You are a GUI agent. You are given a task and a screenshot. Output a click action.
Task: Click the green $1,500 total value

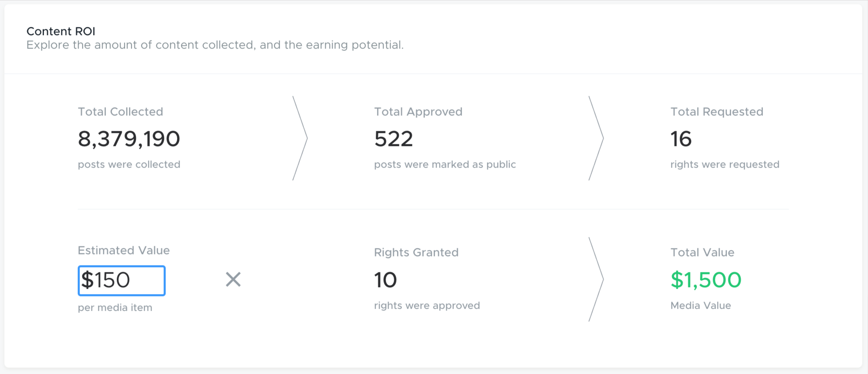click(x=706, y=280)
